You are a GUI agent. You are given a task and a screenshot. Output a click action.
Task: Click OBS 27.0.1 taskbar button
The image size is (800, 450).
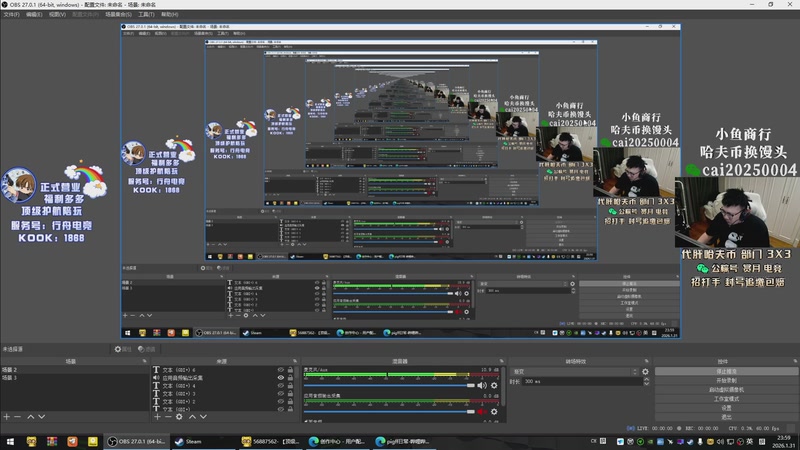pos(137,441)
